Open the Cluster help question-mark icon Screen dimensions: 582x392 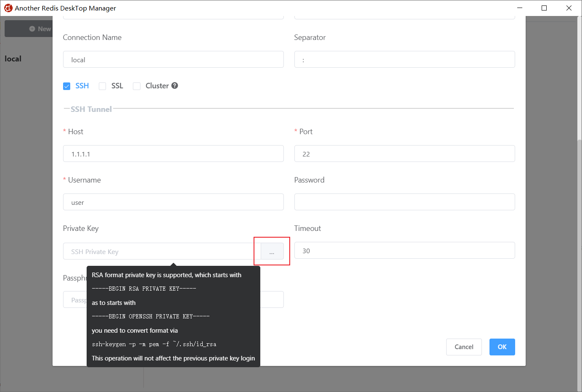click(175, 85)
